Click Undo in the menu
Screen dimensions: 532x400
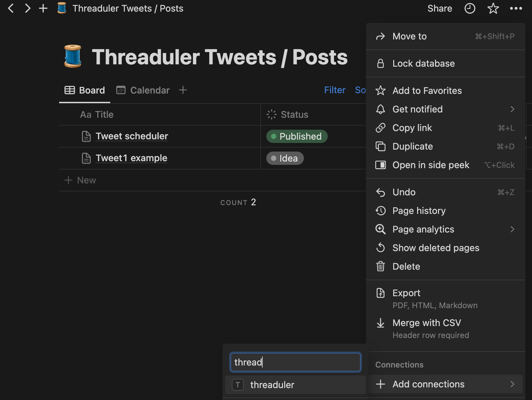(445, 192)
